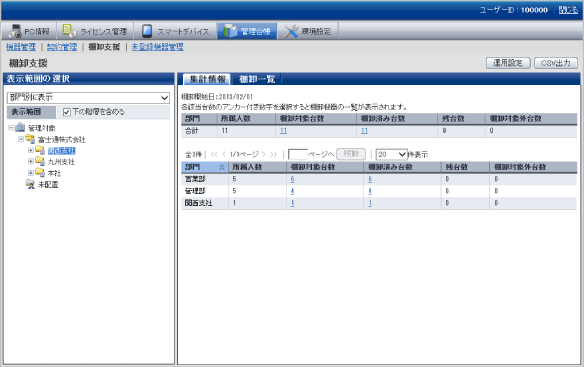The width and height of the screenshot is (584, 367).
Task: Click the page number input field
Action: [x=298, y=154]
